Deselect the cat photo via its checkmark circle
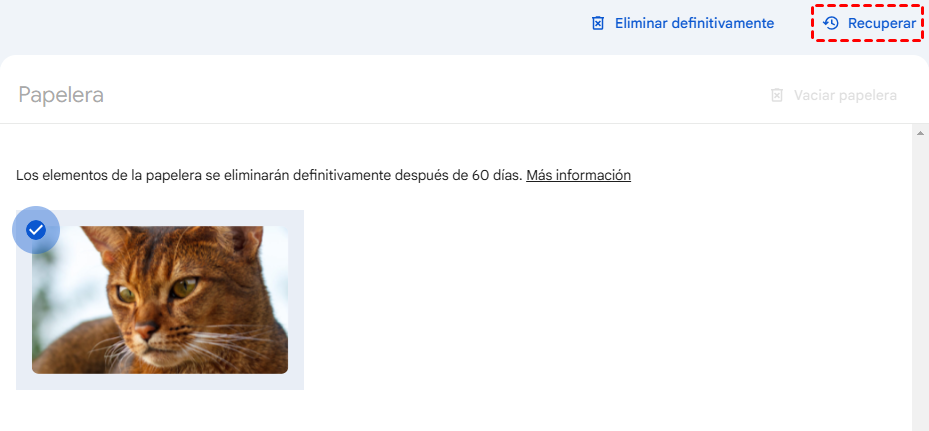The height and width of the screenshot is (431, 929). (36, 230)
